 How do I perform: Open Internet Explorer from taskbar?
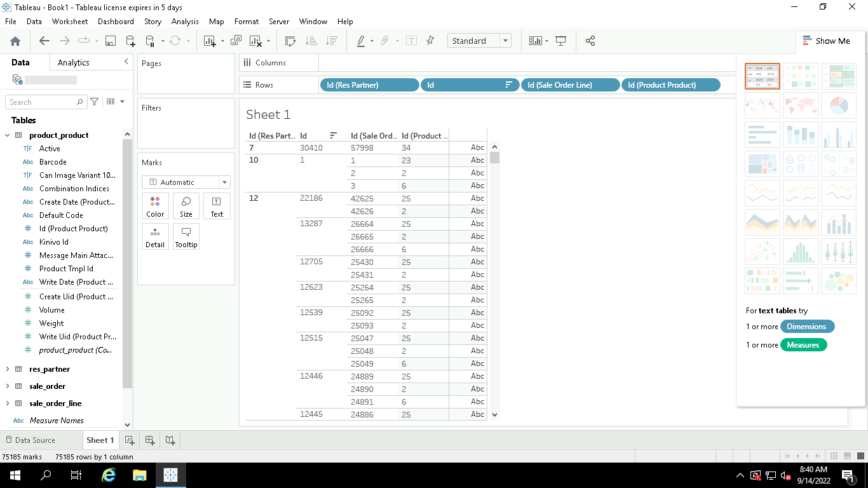(x=109, y=475)
